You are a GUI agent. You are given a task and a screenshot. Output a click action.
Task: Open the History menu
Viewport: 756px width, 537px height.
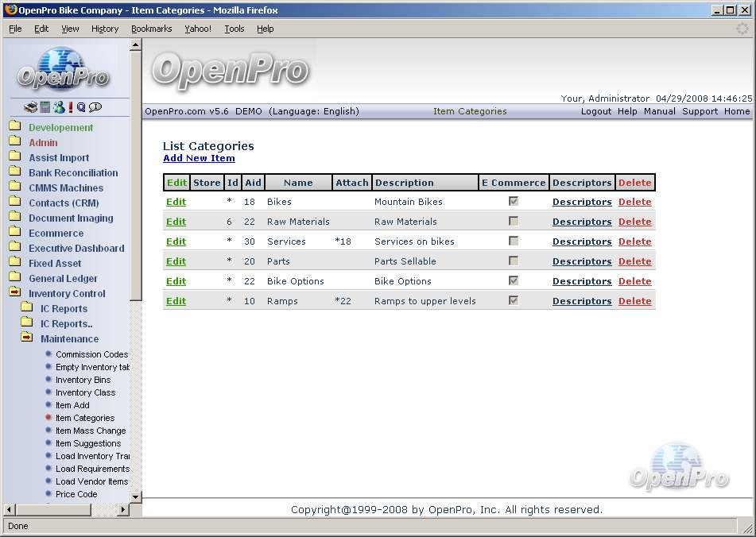point(104,29)
